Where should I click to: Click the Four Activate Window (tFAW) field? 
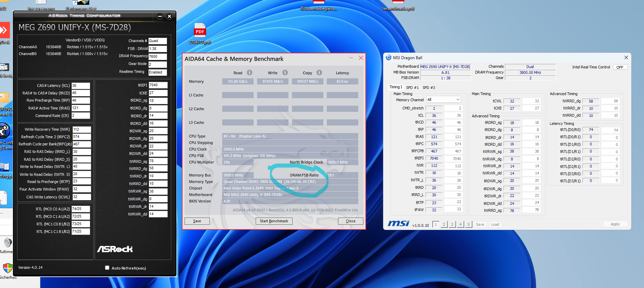tap(82, 189)
